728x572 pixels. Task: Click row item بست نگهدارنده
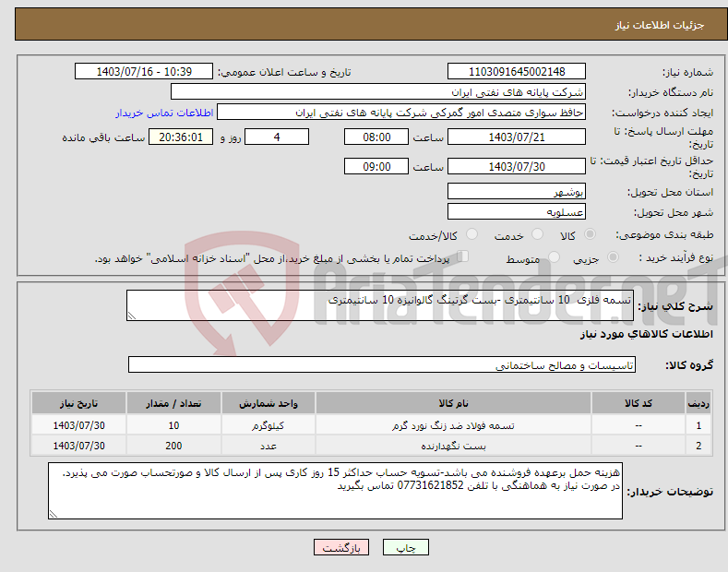(x=453, y=446)
